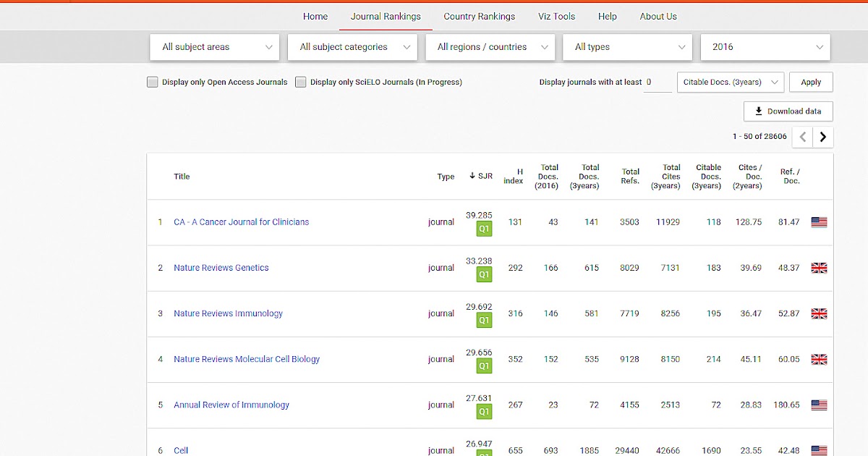Open the year 2016 dropdown

(765, 46)
